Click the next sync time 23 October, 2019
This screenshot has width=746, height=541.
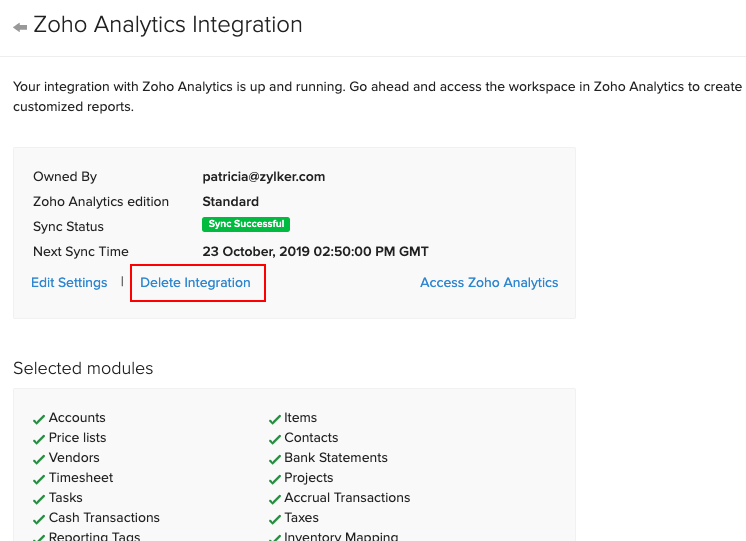315,251
